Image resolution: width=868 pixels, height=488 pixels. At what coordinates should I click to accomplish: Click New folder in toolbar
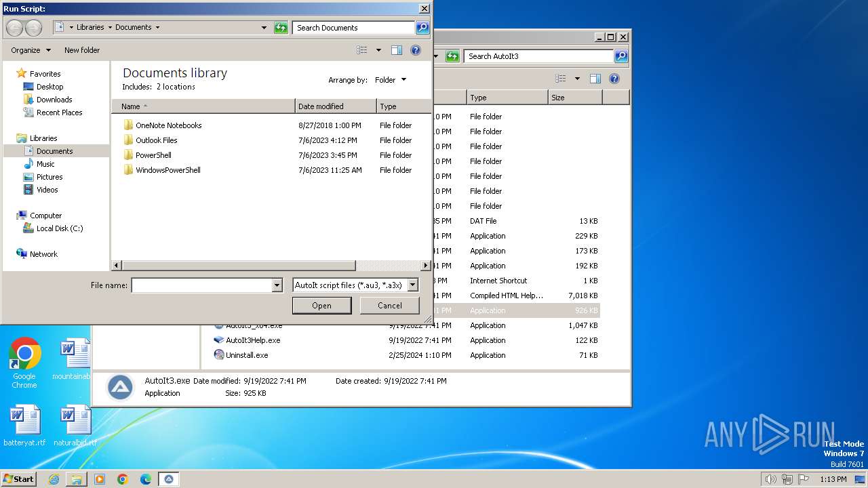tap(82, 50)
